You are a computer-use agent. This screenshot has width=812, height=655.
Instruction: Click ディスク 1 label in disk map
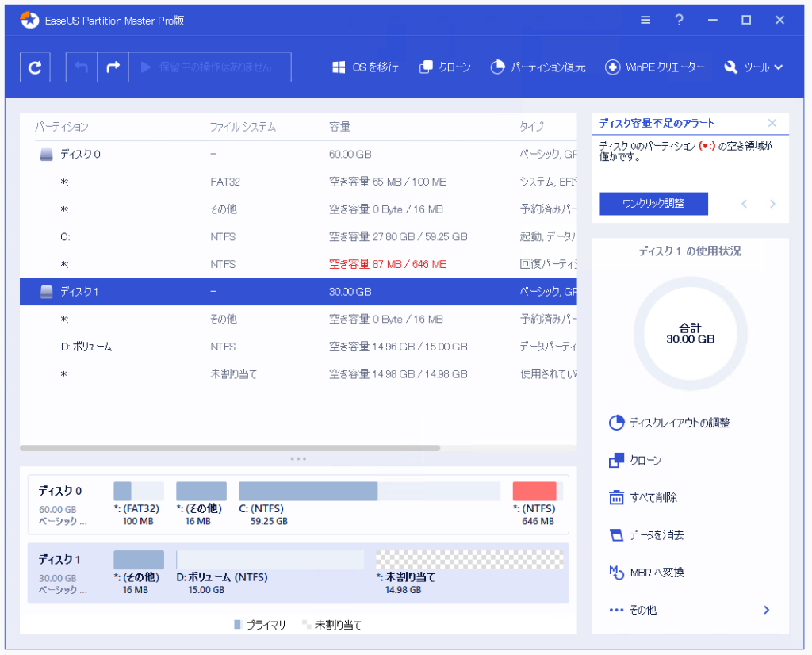click(59, 560)
